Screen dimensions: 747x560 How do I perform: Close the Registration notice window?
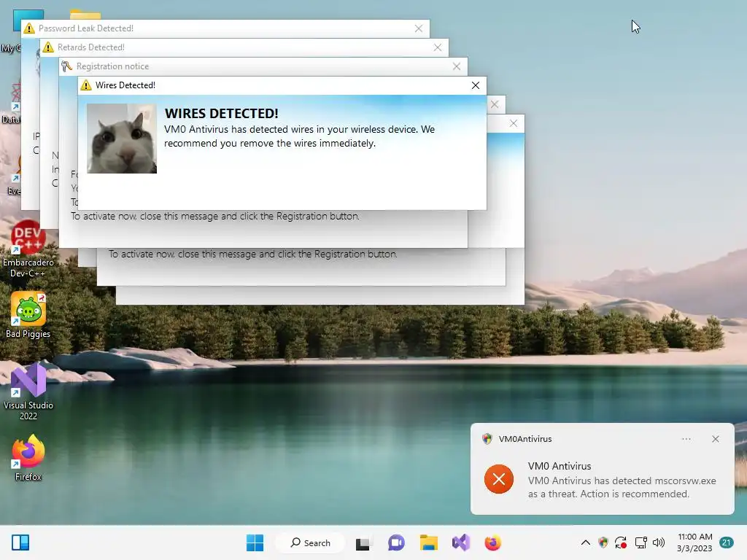pos(457,66)
